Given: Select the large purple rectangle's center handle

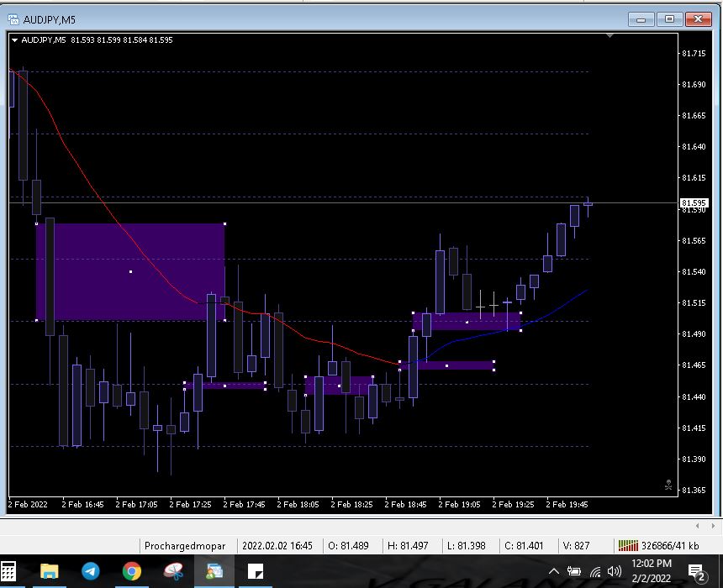Looking at the screenshot, I should click(131, 272).
